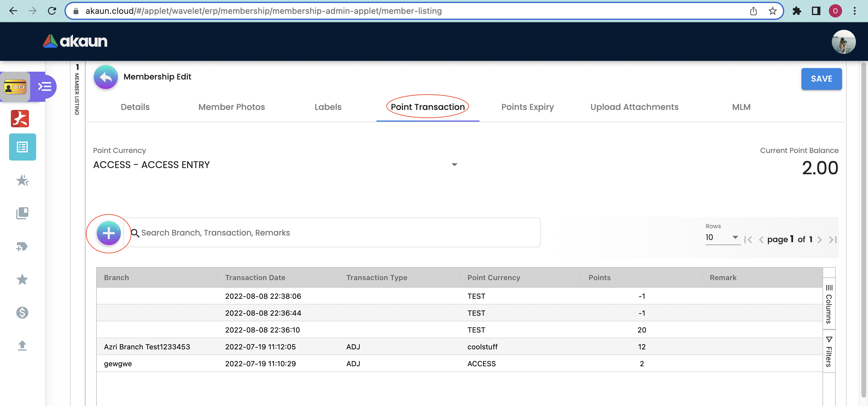The width and height of the screenshot is (868, 406).
Task: Click the purple plus add-transaction button
Action: coord(108,233)
